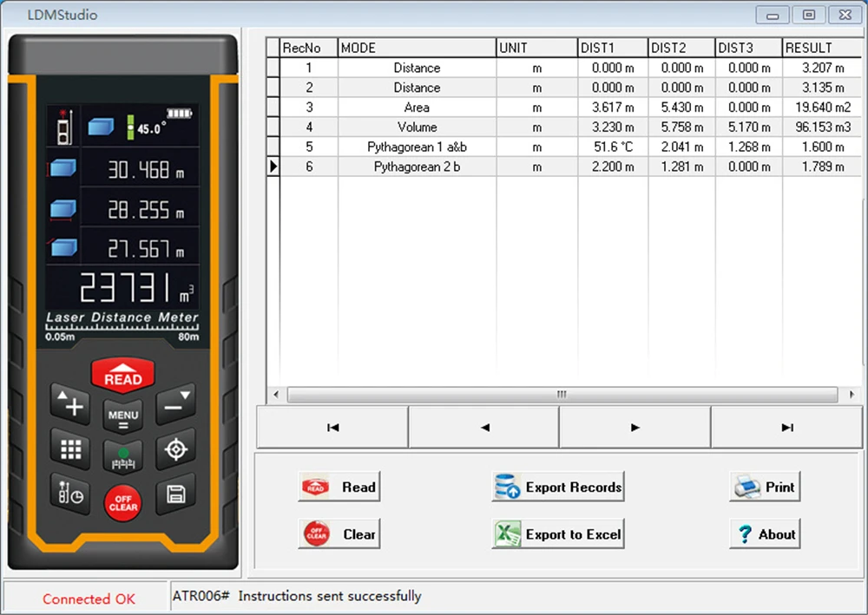Select the Pythagorean 2 b cell

pos(417,167)
